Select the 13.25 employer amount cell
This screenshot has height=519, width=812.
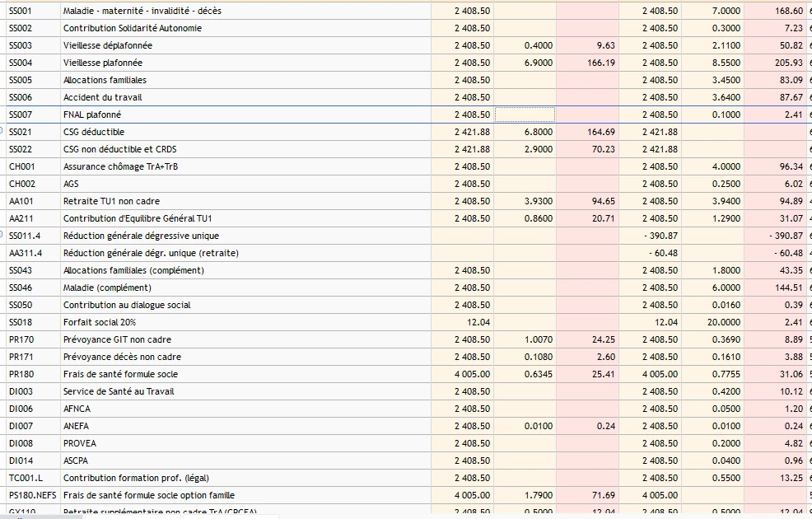(x=775, y=478)
